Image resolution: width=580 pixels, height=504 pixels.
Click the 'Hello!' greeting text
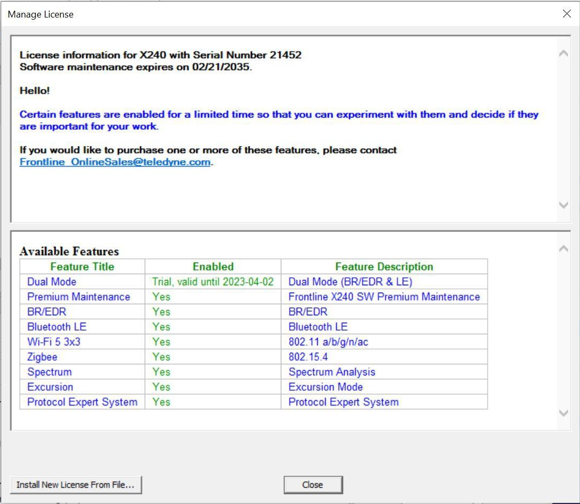click(x=34, y=91)
